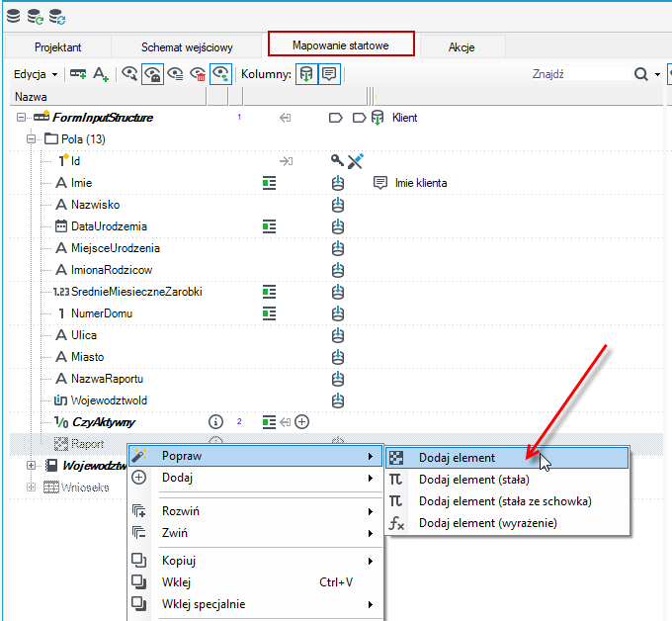Click the database sync icon with blue arrows
Viewport: 672px width, 621px height.
[57, 17]
